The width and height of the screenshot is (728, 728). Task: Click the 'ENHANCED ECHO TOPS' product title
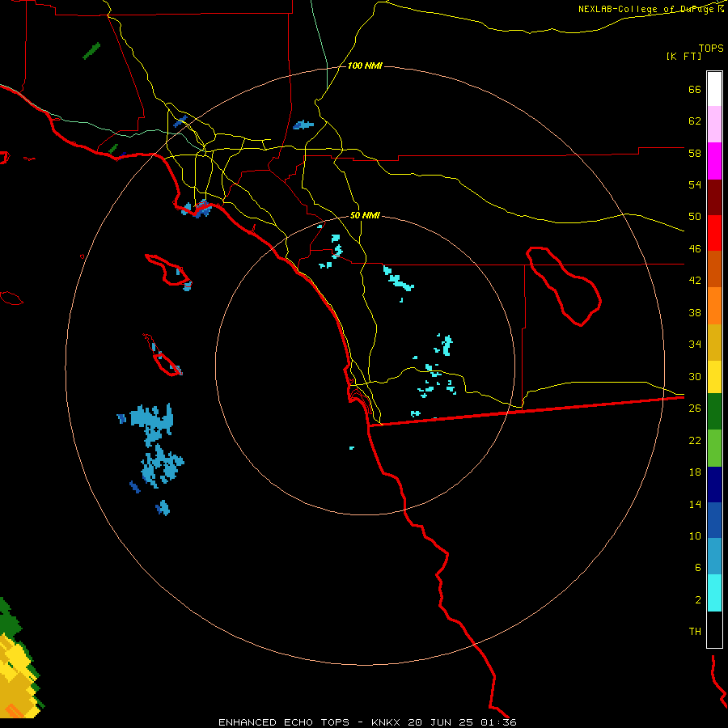point(284,722)
